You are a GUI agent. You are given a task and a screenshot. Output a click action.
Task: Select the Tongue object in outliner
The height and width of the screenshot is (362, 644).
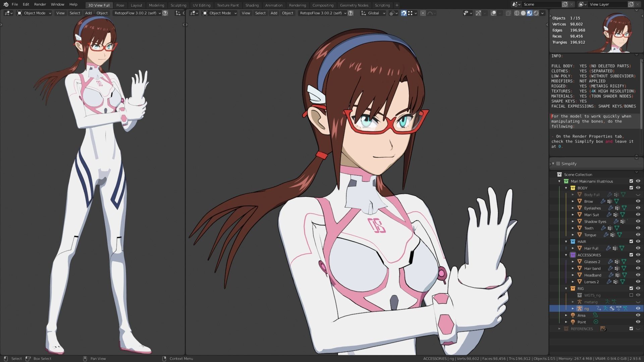[x=590, y=235]
